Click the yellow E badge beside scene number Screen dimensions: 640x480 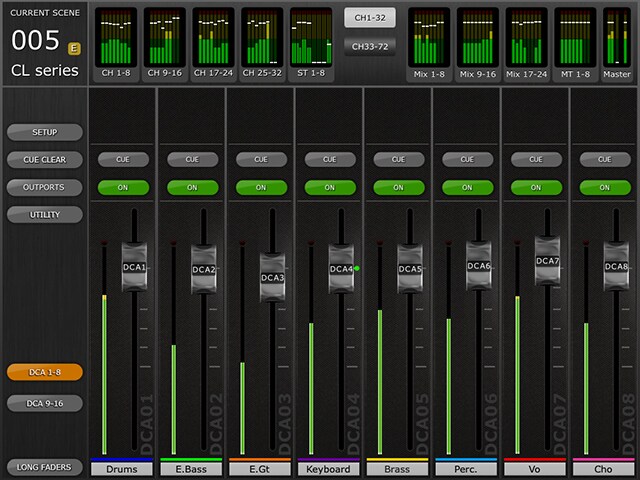[x=74, y=47]
